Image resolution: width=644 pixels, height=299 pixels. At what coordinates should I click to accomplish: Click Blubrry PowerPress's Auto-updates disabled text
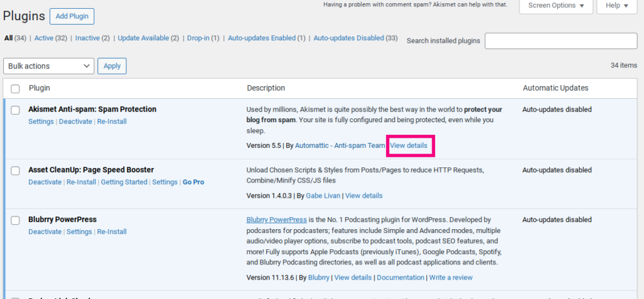[x=557, y=220]
